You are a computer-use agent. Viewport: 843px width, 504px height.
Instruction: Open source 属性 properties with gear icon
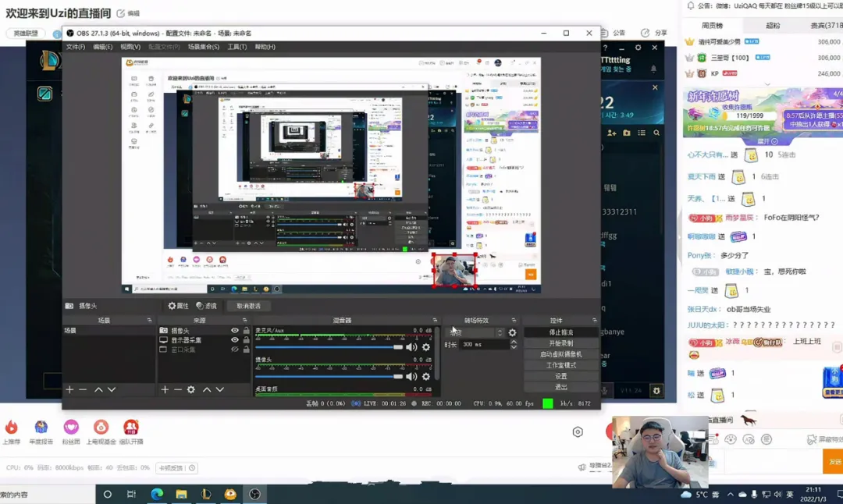(x=178, y=306)
